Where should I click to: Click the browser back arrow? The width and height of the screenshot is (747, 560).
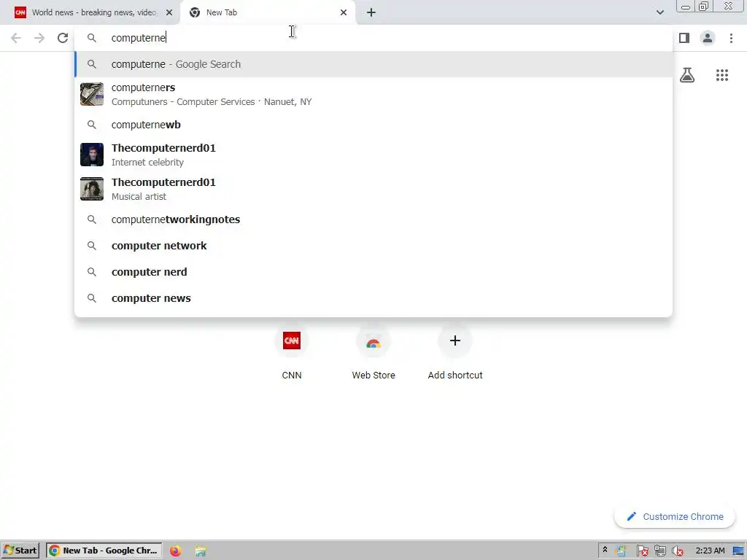pos(16,38)
